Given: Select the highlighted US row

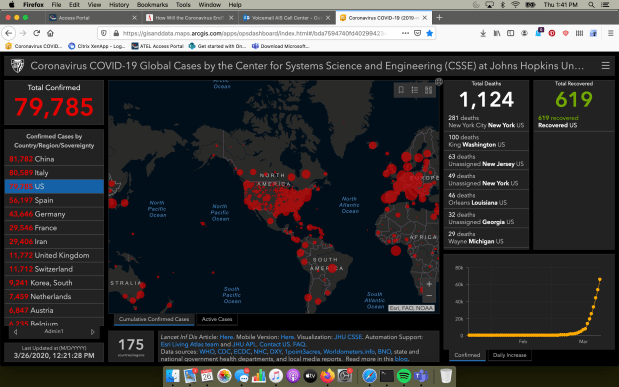Looking at the screenshot, I should 54,186.
